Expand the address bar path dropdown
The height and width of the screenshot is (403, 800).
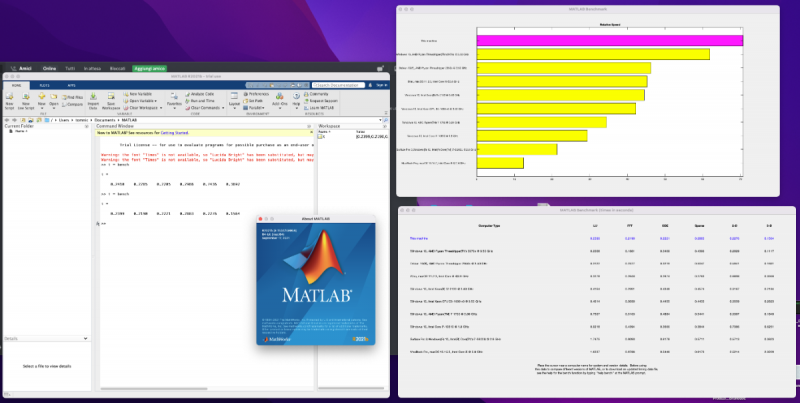tap(380, 120)
